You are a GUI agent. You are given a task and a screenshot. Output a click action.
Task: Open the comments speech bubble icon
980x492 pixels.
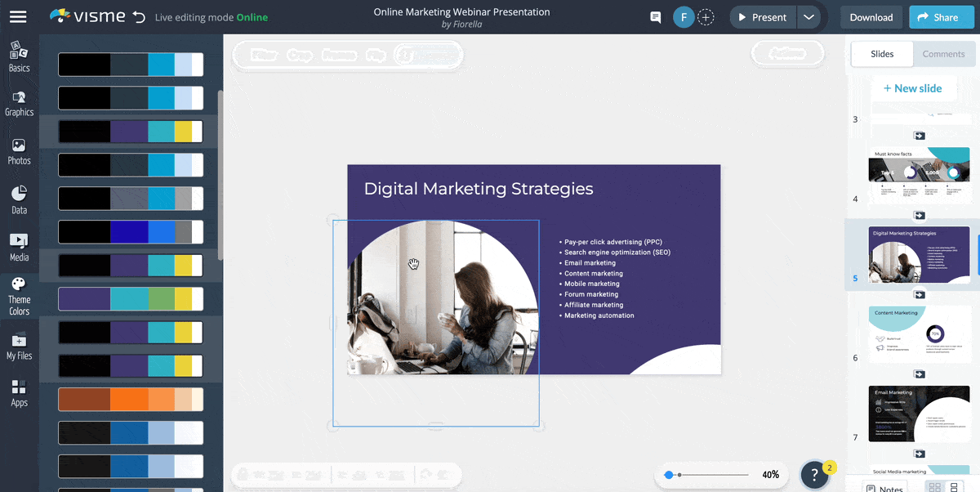[655, 17]
